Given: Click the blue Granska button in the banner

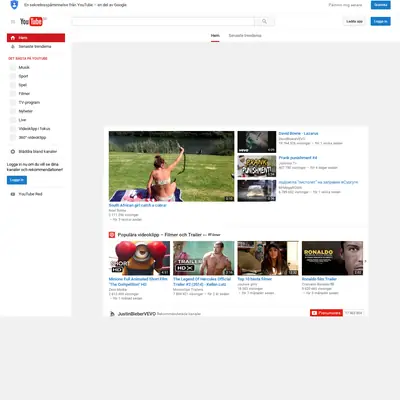Looking at the screenshot, I should (x=381, y=5).
